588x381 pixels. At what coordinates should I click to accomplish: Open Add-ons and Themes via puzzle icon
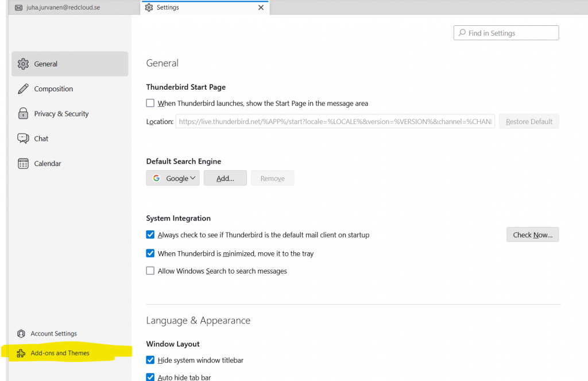pyautogui.click(x=21, y=353)
